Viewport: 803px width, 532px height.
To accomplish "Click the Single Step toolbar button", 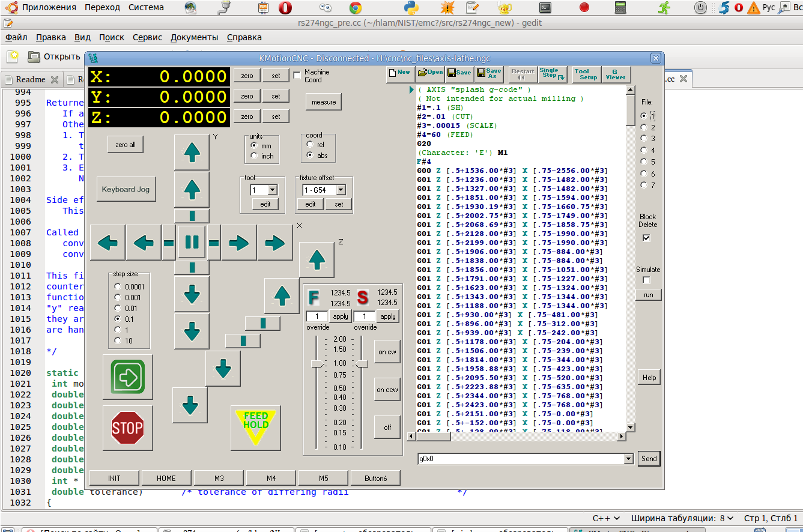I will (x=552, y=74).
